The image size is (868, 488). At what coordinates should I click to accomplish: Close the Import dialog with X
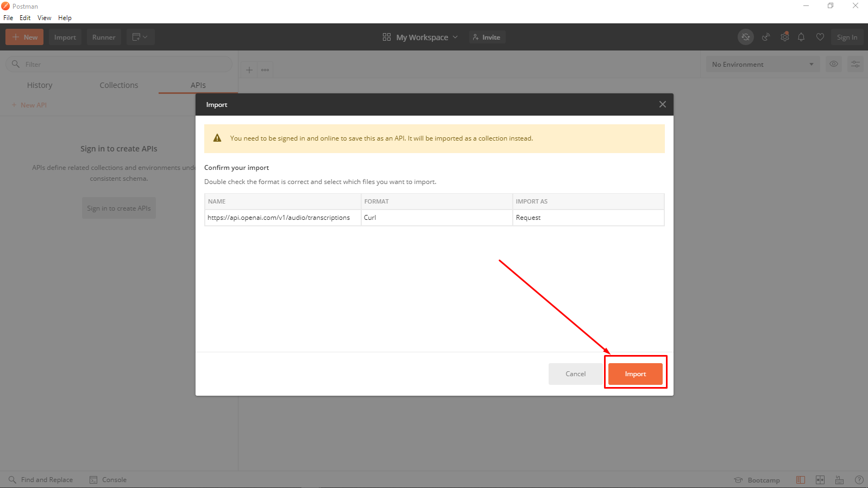click(663, 104)
